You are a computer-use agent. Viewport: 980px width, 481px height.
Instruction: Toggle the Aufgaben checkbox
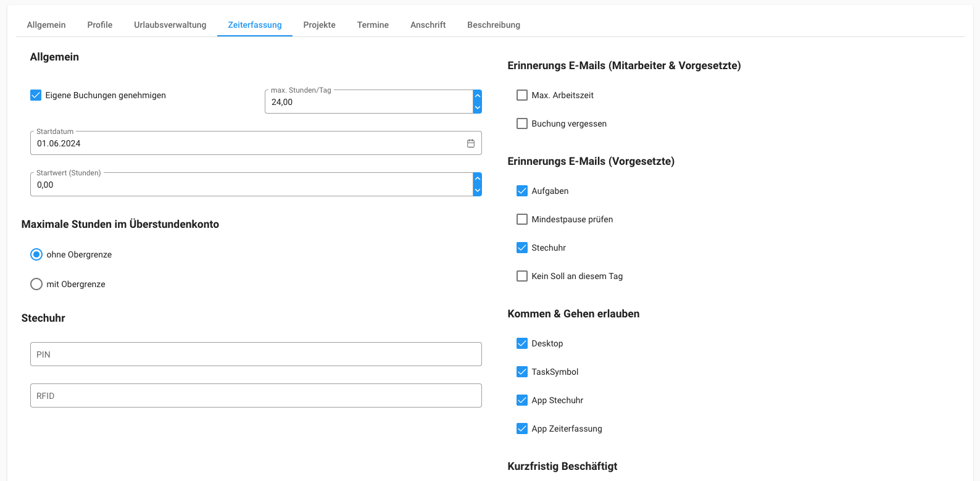click(x=522, y=191)
